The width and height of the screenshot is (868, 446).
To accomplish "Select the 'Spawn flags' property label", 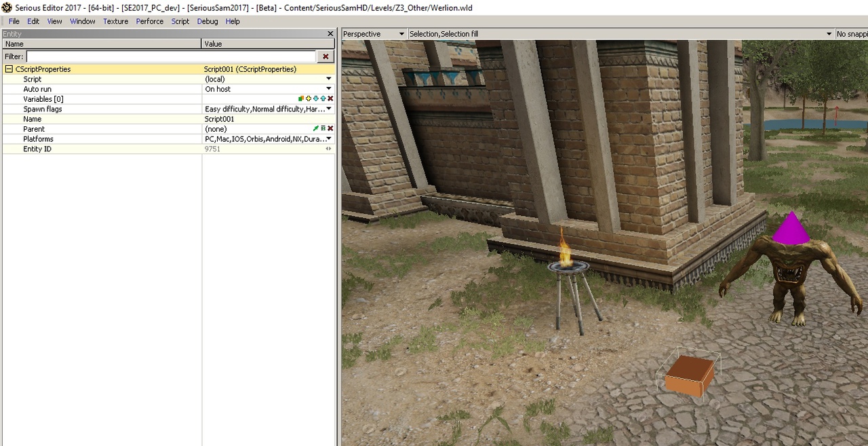I will tap(43, 109).
